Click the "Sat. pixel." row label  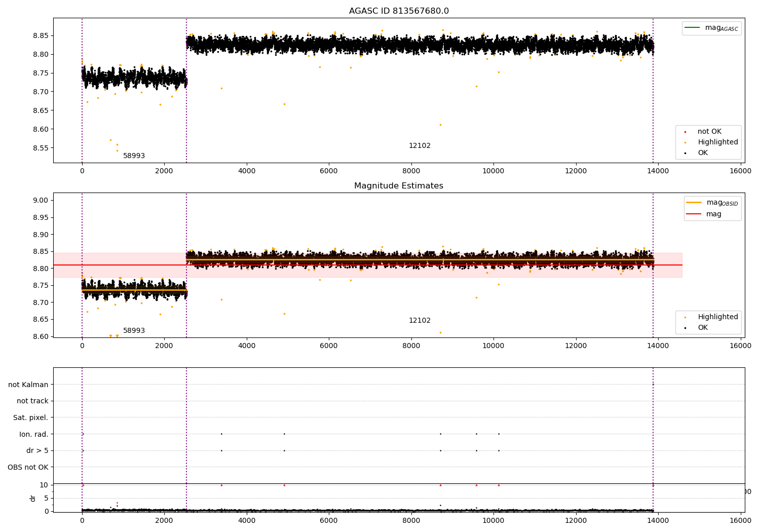click(x=31, y=418)
